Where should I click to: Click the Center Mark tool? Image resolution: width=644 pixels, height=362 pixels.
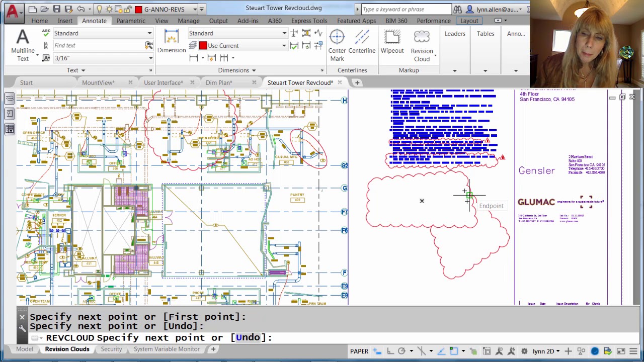[x=337, y=45]
